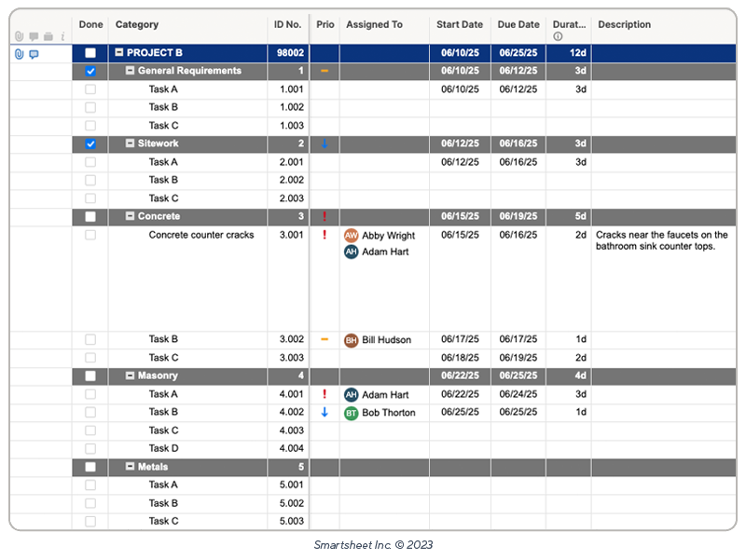The width and height of the screenshot is (746, 560).
Task: Click Adam Hart's avatar under Masonry
Action: (x=352, y=394)
